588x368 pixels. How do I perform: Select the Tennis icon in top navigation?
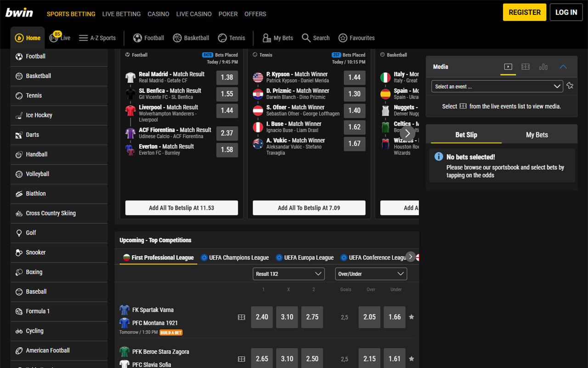tap(222, 38)
